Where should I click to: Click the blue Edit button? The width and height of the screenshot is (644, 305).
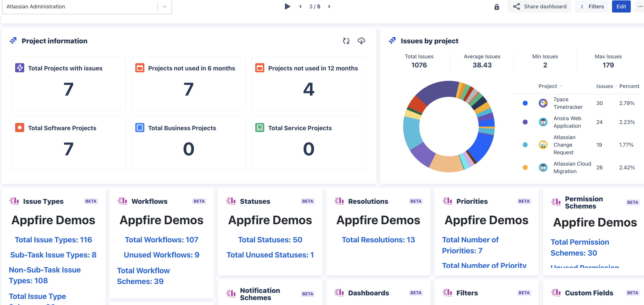pos(621,6)
